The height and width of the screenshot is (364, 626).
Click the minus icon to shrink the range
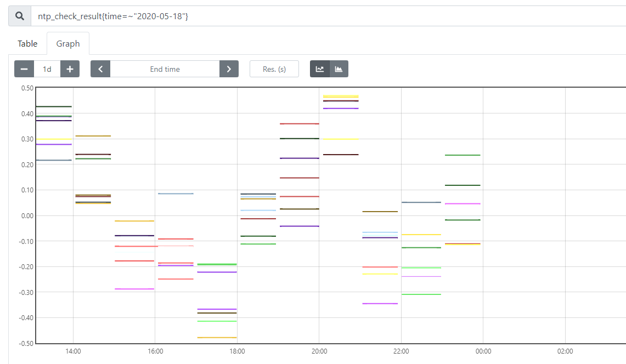24,69
